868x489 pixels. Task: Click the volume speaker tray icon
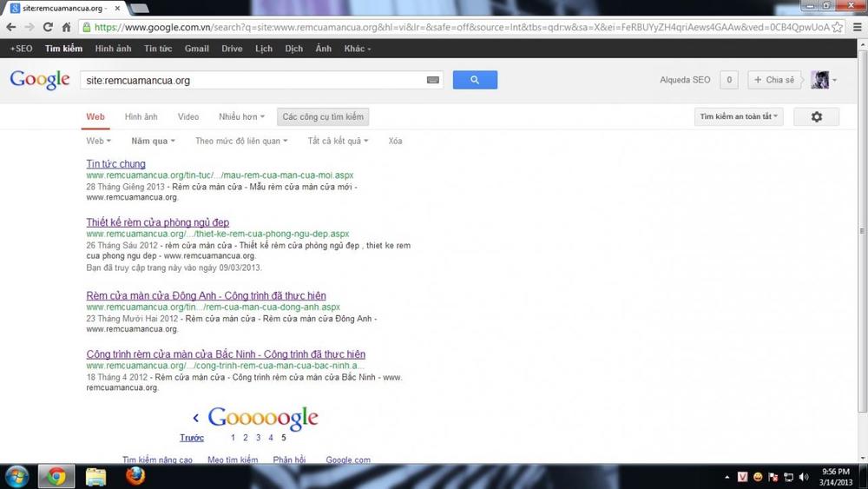point(804,477)
